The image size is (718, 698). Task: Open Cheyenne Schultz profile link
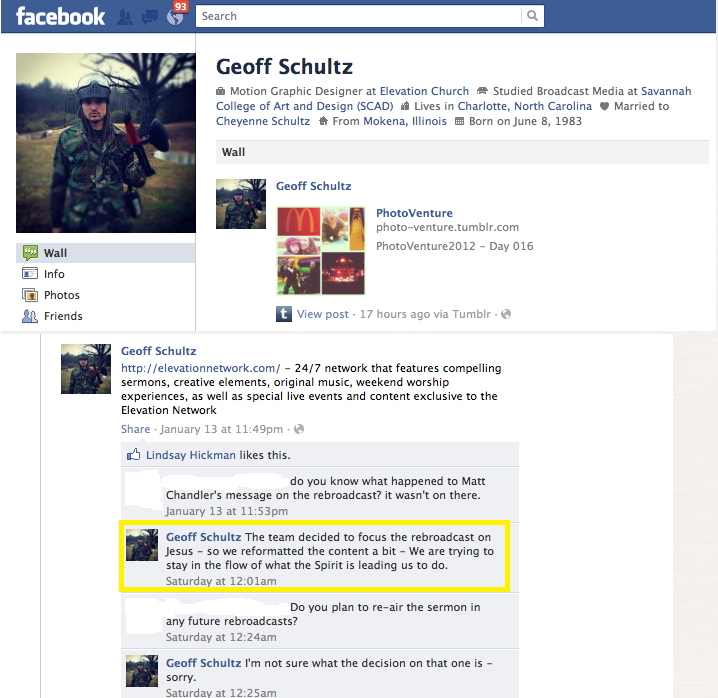point(263,121)
